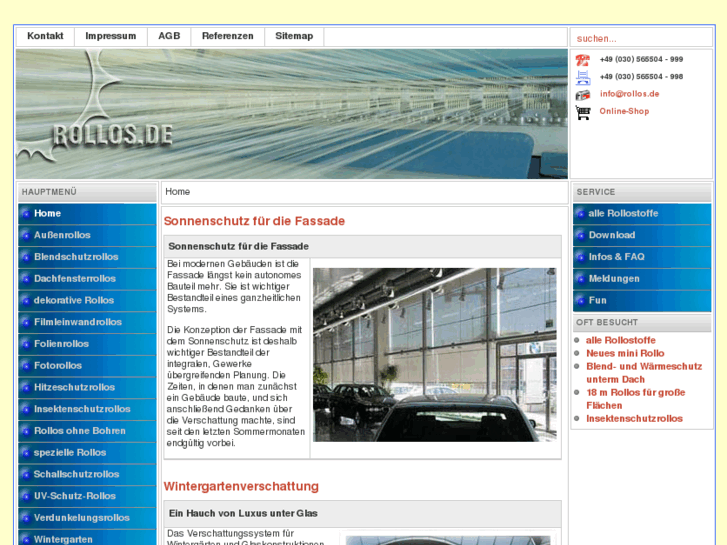Viewport: 727px width, 545px height.
Task: Open alle Rollostoffe in Service menu
Action: pos(642,214)
